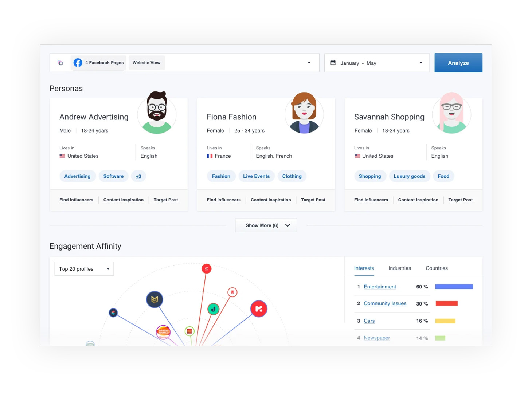Click the Fashion interest tag

pos(221,176)
